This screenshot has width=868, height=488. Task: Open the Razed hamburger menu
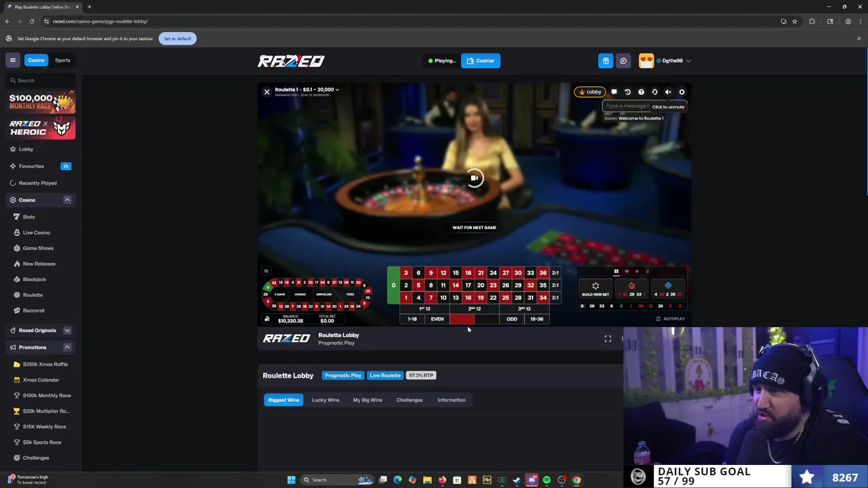tap(12, 60)
